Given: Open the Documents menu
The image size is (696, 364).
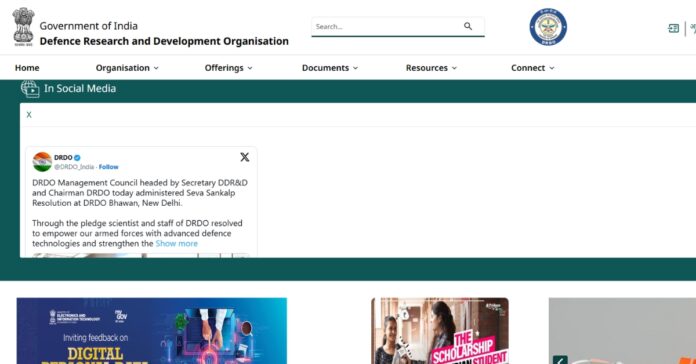Looking at the screenshot, I should point(330,68).
